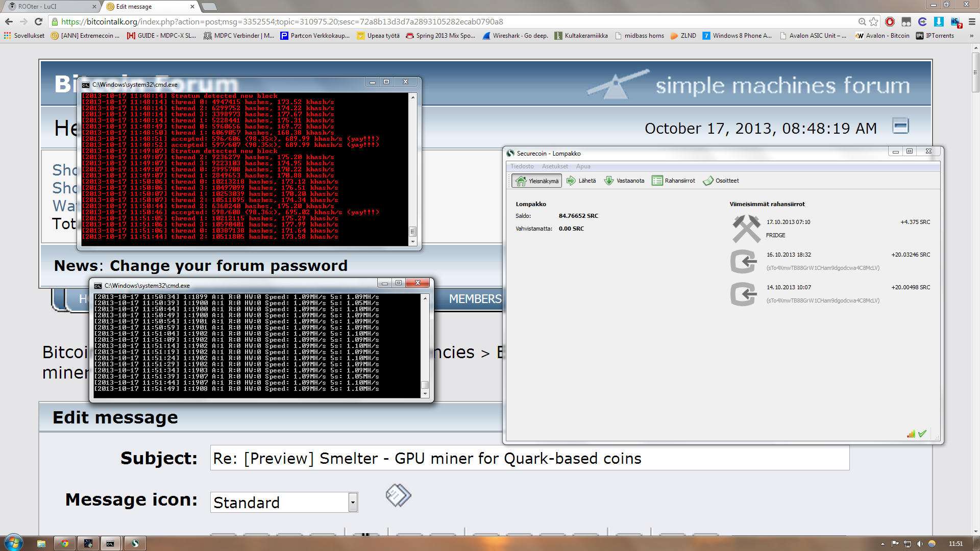The image size is (980, 551).
Task: Select the Edit message browser tab
Action: (x=151, y=7)
